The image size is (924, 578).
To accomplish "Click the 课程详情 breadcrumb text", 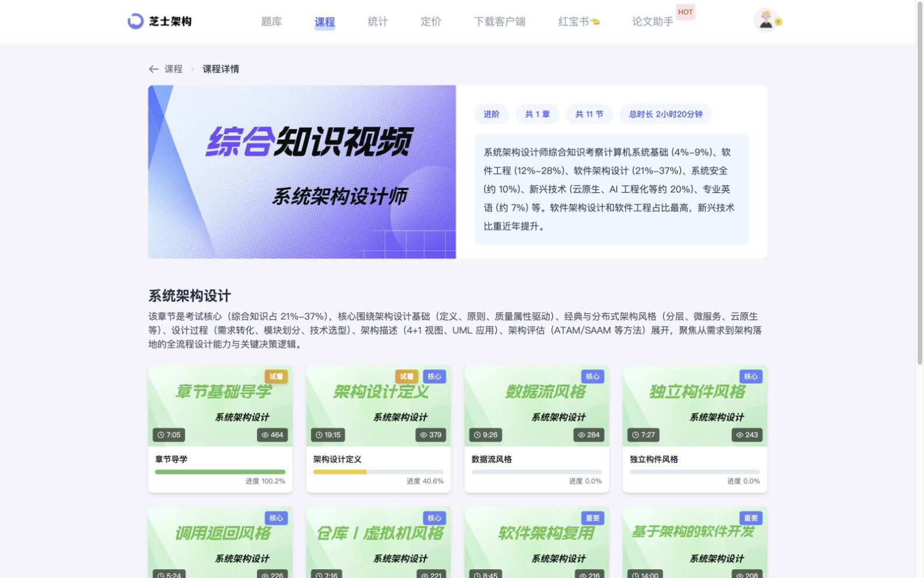I will tap(221, 69).
